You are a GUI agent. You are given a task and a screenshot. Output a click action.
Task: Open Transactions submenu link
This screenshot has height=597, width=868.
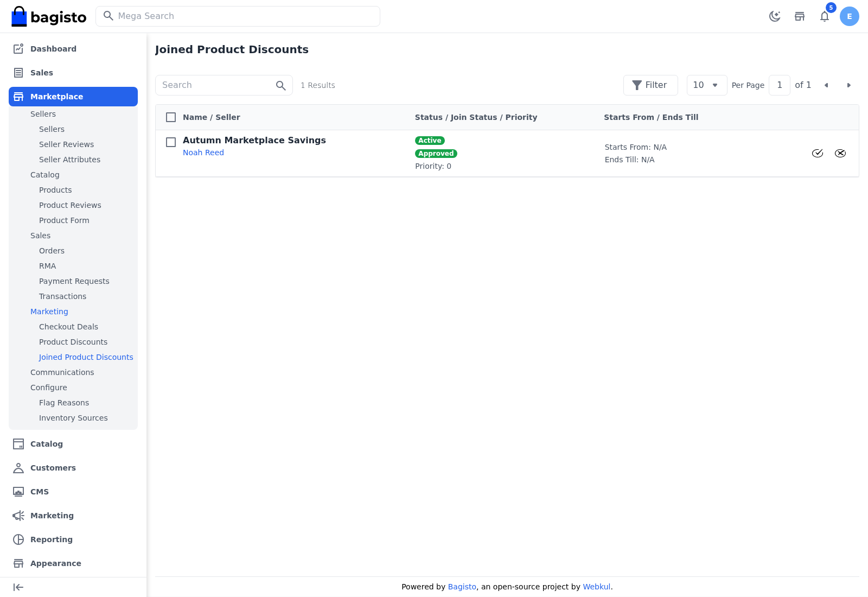coord(62,296)
